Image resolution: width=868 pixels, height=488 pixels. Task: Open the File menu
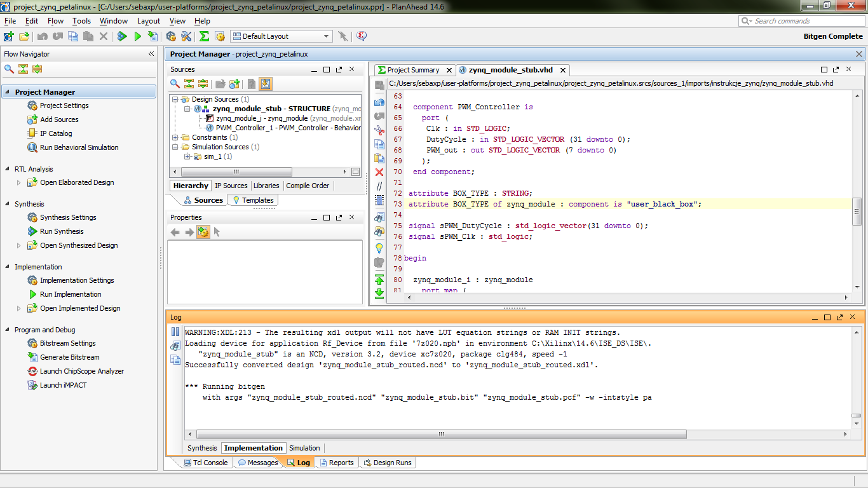[10, 21]
